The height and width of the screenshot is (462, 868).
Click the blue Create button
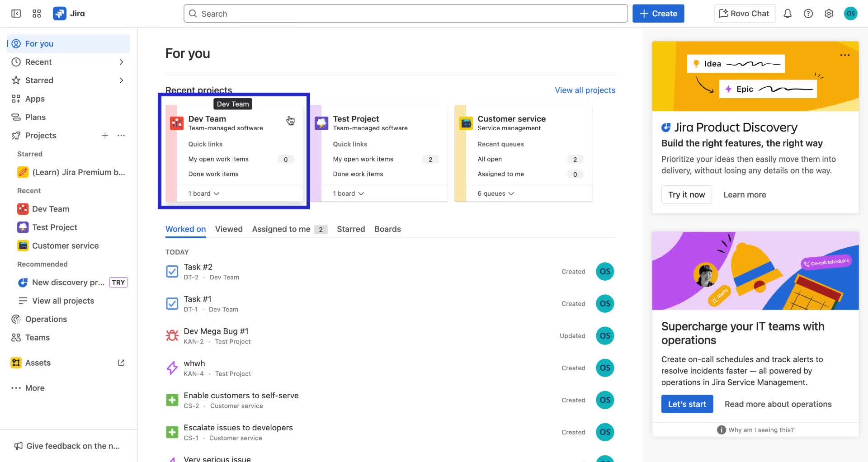tap(658, 14)
